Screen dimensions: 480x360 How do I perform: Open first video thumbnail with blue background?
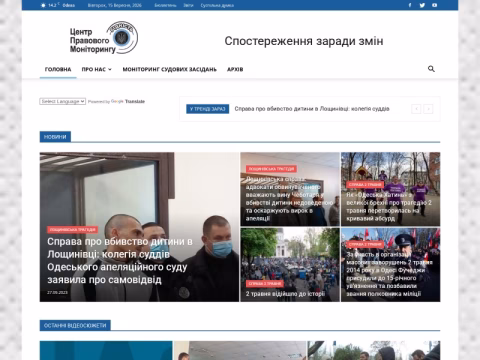tap(106, 350)
